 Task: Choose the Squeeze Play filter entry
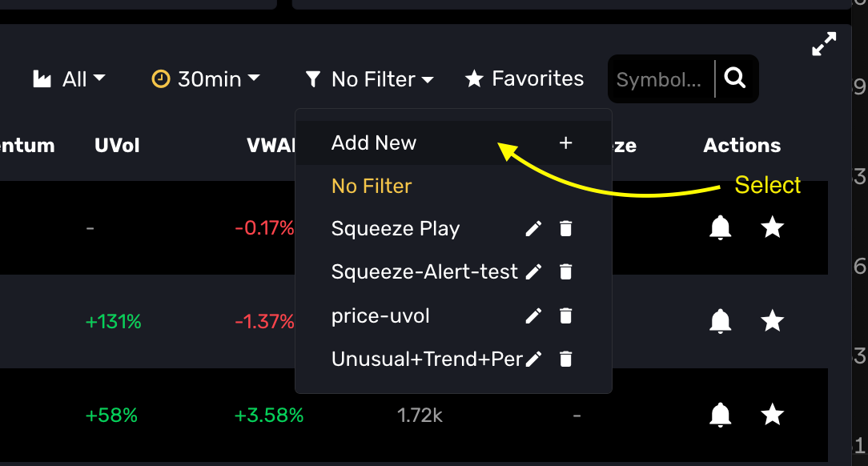coord(396,228)
